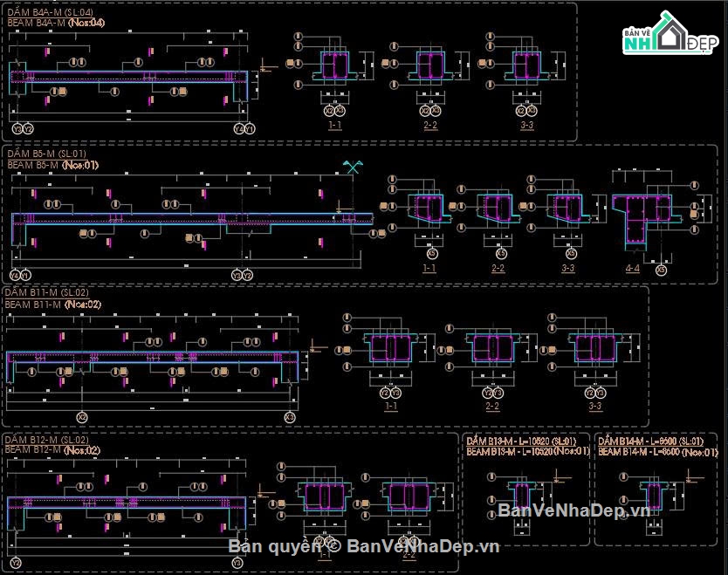Select the "DẦM B13-M - L=10520 (SL:01)" title

pos(521,441)
